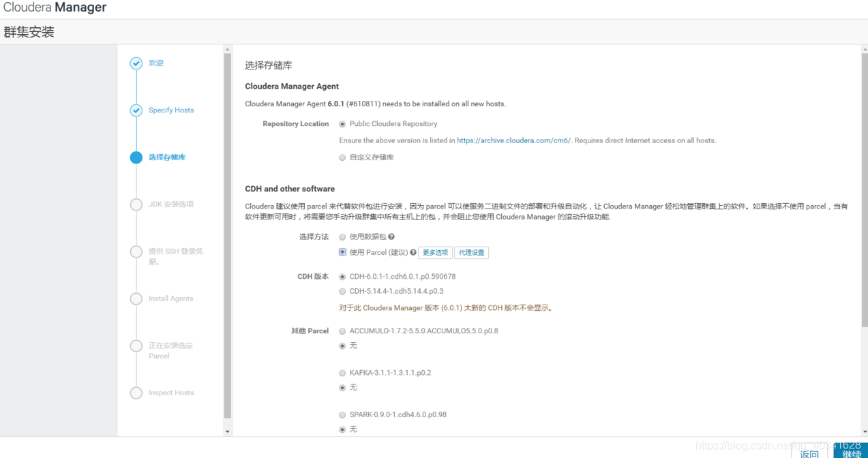Click the Inspect Hosts step circle
The height and width of the screenshot is (458, 868).
coord(136,393)
